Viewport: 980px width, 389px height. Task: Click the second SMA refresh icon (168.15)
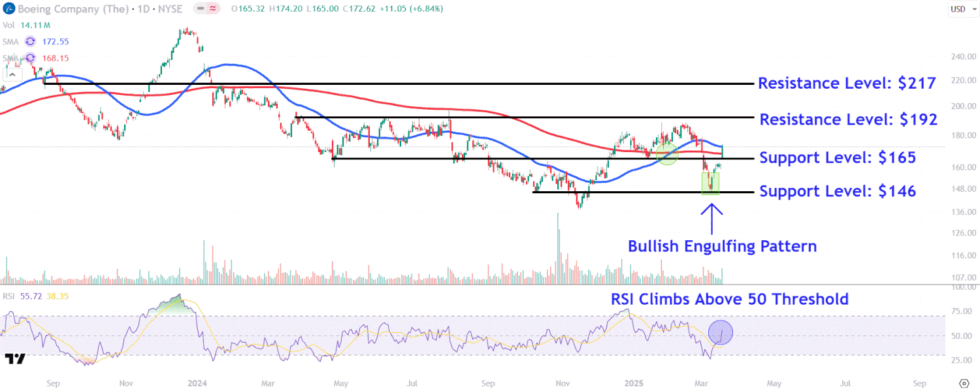pyautogui.click(x=30, y=58)
